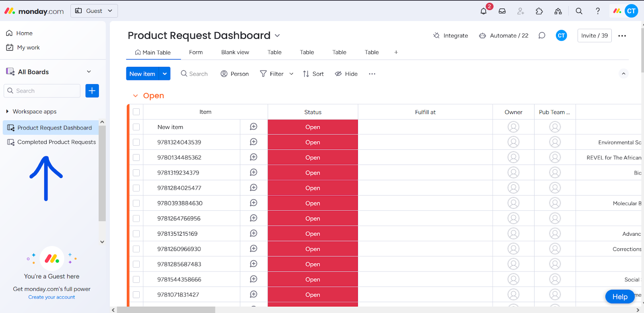Switch to the Blank view tab
Image resolution: width=644 pixels, height=313 pixels.
click(235, 52)
